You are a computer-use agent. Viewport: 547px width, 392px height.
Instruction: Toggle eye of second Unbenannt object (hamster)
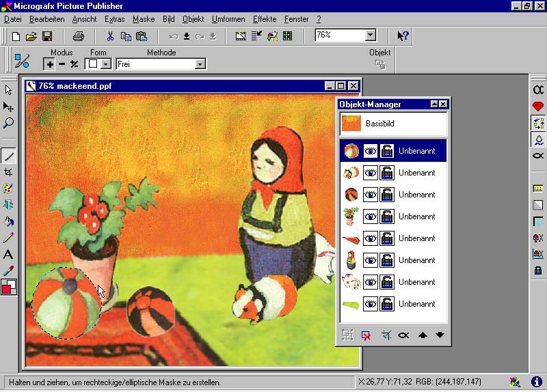(x=370, y=173)
